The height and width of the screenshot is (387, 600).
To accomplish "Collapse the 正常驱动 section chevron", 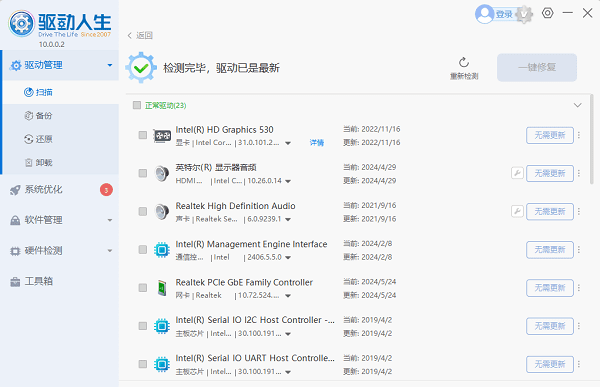I will coord(578,105).
